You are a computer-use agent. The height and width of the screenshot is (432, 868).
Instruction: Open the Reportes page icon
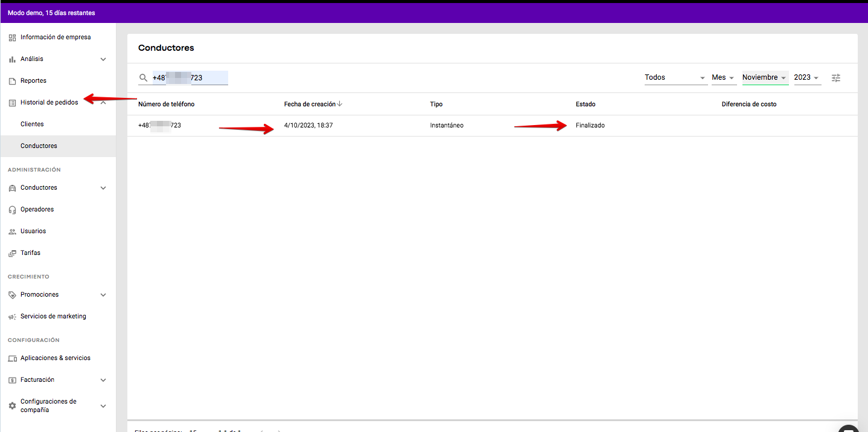point(12,81)
